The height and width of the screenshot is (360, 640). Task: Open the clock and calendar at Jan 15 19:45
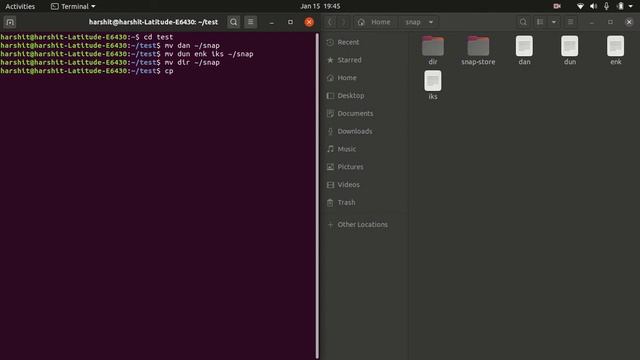pyautogui.click(x=320, y=6)
